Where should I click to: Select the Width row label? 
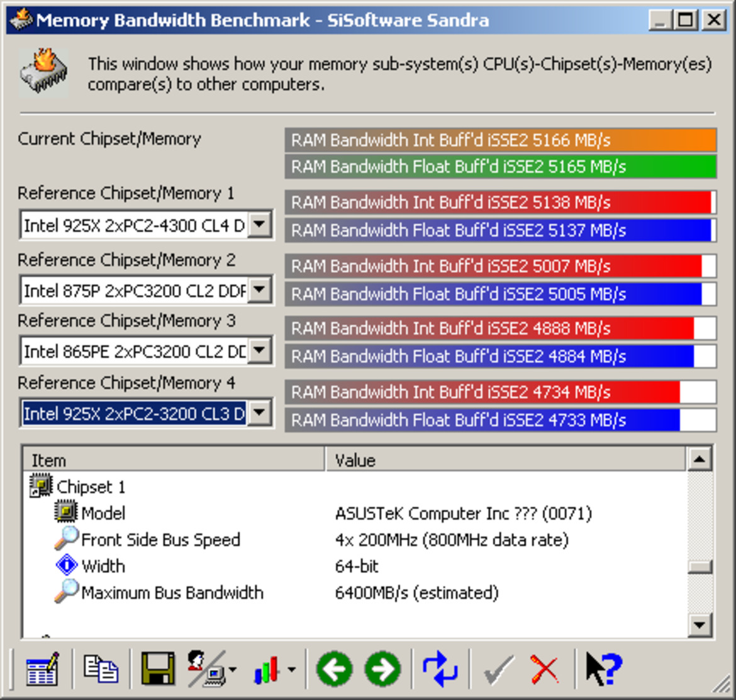coord(103,566)
